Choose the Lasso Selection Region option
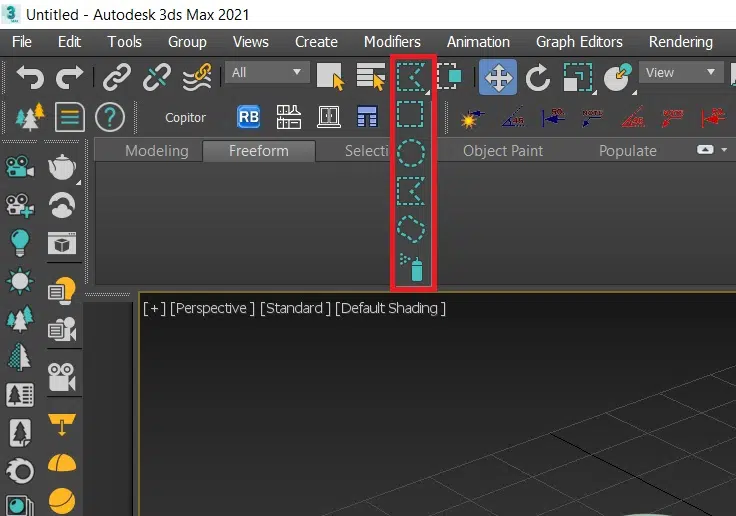This screenshot has height=516, width=736. coord(411,229)
